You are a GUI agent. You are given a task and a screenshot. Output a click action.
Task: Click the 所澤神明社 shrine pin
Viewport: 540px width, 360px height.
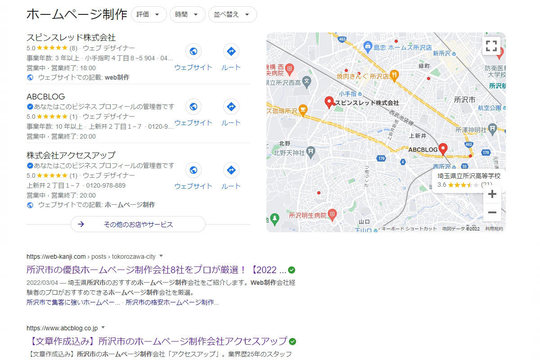coord(493,129)
